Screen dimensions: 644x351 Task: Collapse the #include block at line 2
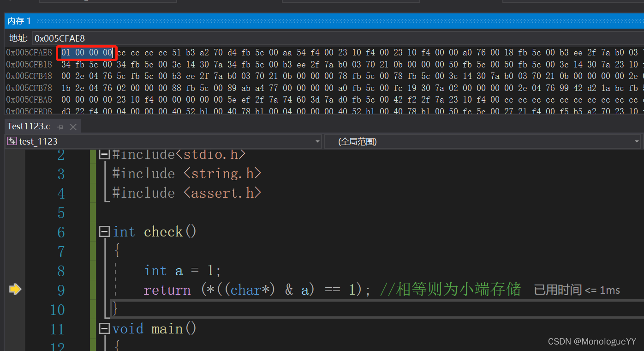point(105,154)
